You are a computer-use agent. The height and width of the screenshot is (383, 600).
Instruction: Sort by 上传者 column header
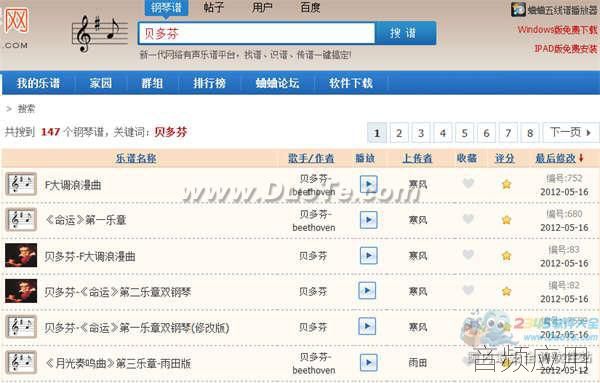(417, 158)
